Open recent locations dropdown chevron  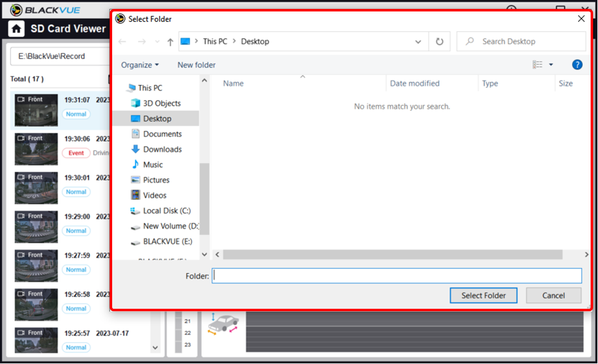pos(157,42)
